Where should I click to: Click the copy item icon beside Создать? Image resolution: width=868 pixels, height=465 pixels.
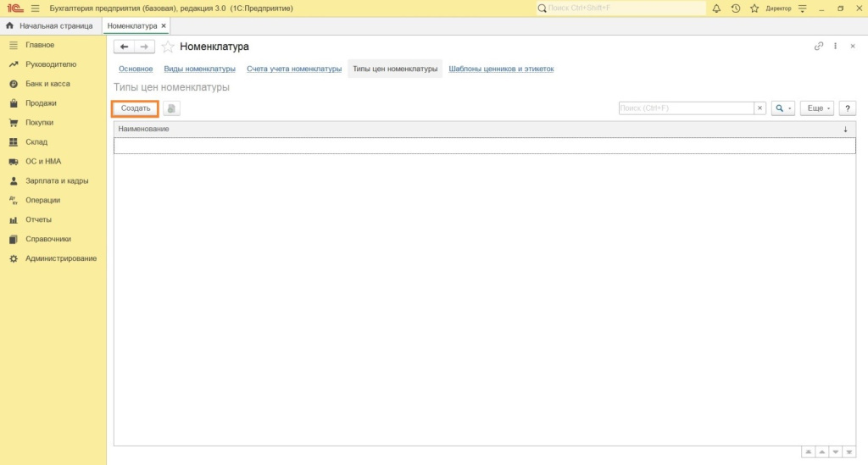pyautogui.click(x=171, y=108)
